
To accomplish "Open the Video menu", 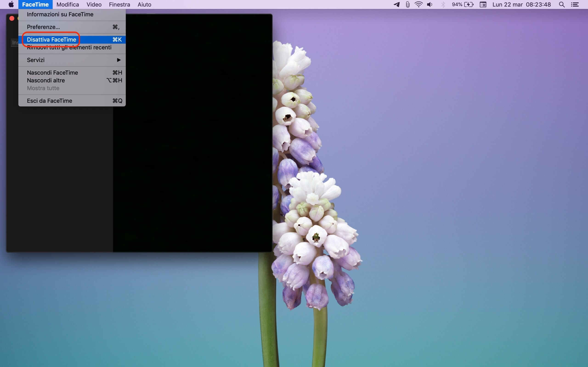I will tap(94, 4).
